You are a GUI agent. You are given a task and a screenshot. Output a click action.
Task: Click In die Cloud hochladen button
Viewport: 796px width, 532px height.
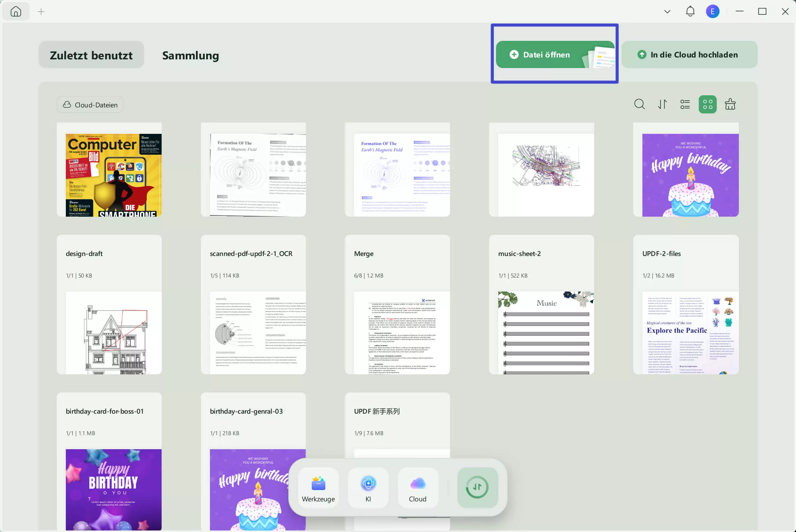[689, 54]
